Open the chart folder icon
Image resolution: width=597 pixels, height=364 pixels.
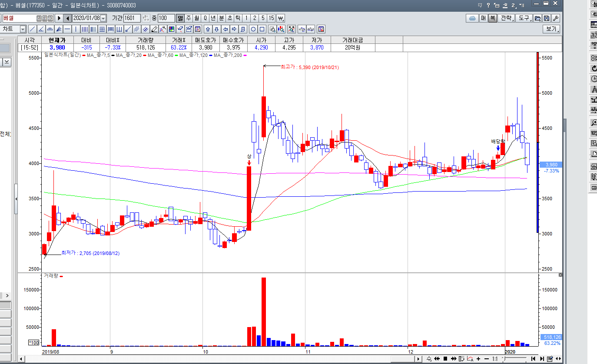click(538, 18)
